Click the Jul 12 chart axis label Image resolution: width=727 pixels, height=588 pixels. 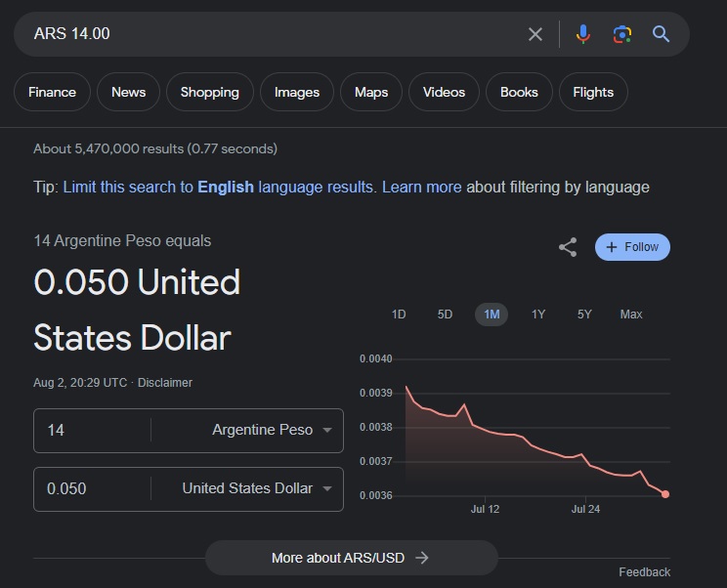click(x=485, y=509)
